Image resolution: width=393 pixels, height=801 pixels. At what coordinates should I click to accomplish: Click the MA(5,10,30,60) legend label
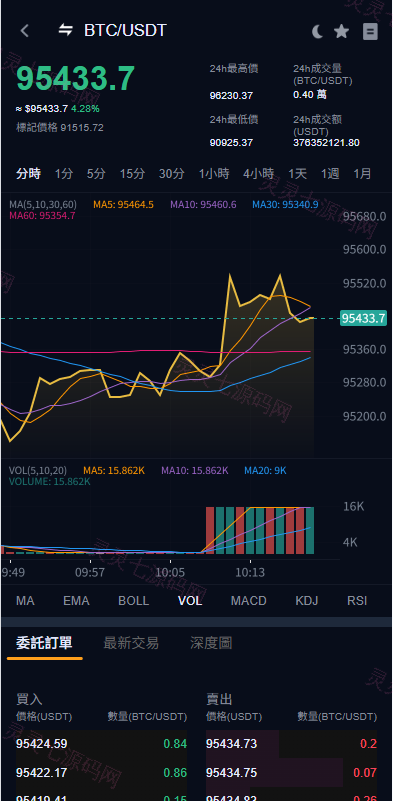pos(43,205)
